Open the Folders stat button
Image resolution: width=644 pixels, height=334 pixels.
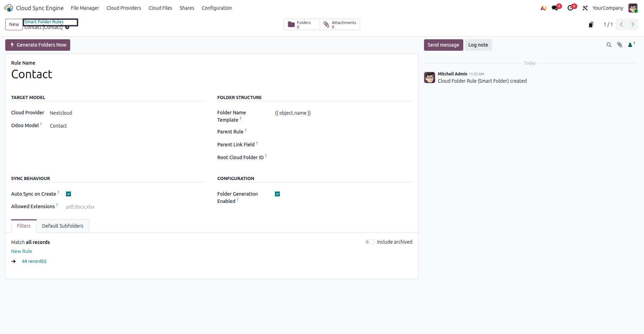click(x=302, y=25)
